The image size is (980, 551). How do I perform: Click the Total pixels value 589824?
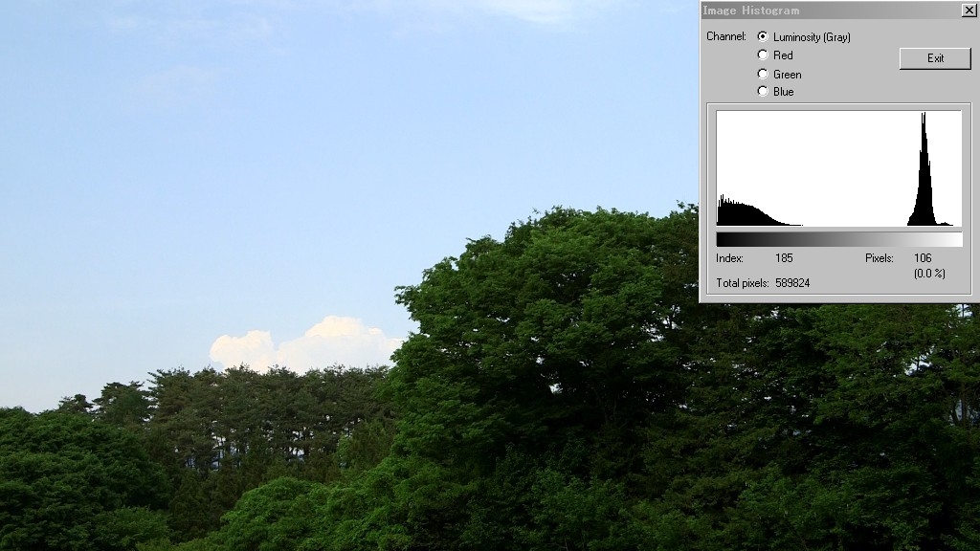click(792, 283)
